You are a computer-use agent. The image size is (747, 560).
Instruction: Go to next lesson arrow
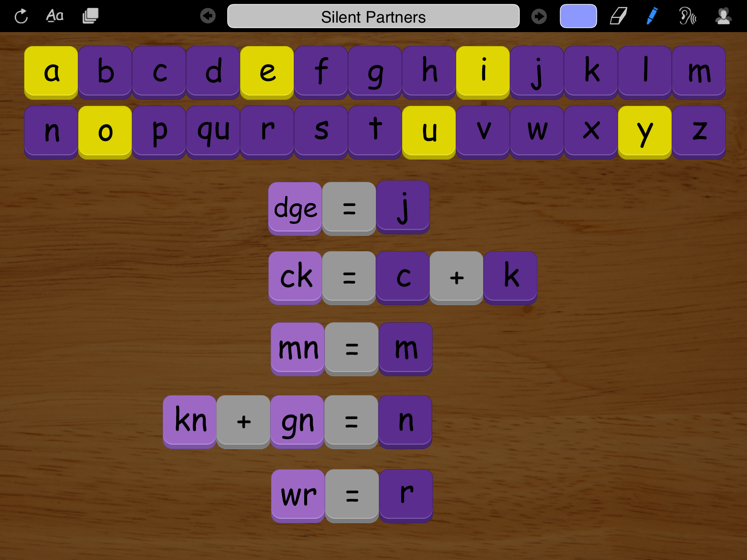click(539, 16)
